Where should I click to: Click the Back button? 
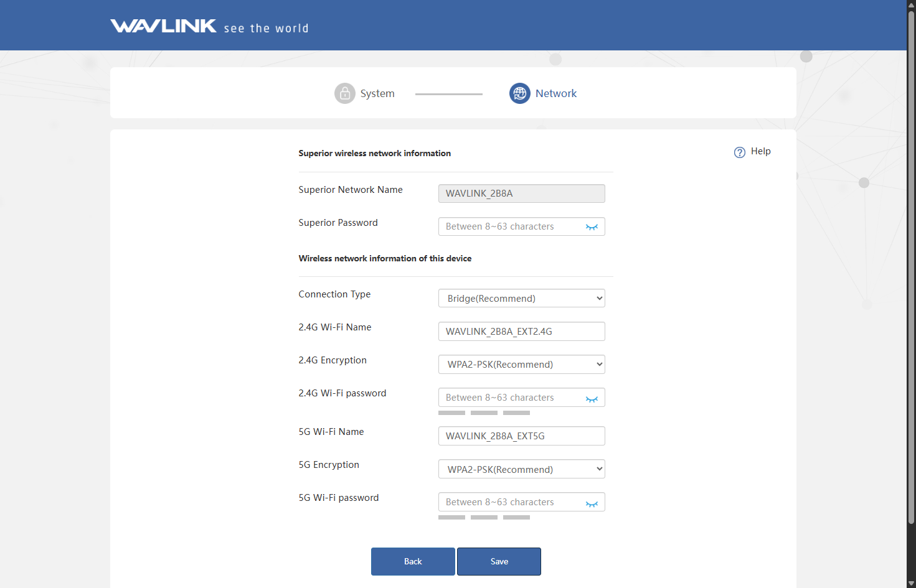413,561
